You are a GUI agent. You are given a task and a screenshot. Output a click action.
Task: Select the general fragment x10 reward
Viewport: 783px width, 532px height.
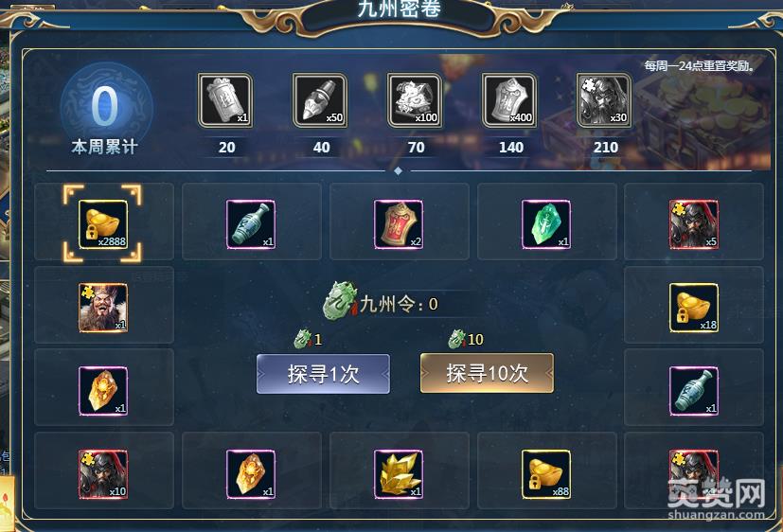pyautogui.click(x=103, y=474)
